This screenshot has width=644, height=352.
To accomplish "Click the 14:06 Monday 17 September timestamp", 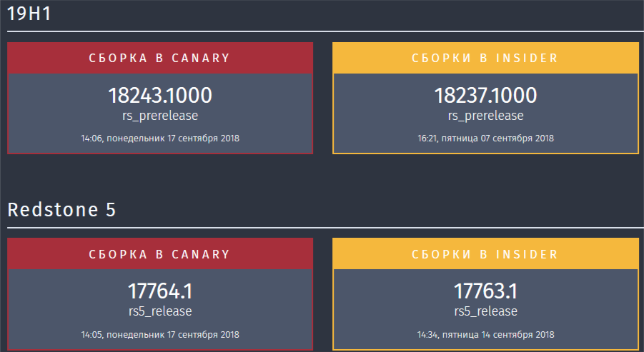I will click(x=160, y=138).
